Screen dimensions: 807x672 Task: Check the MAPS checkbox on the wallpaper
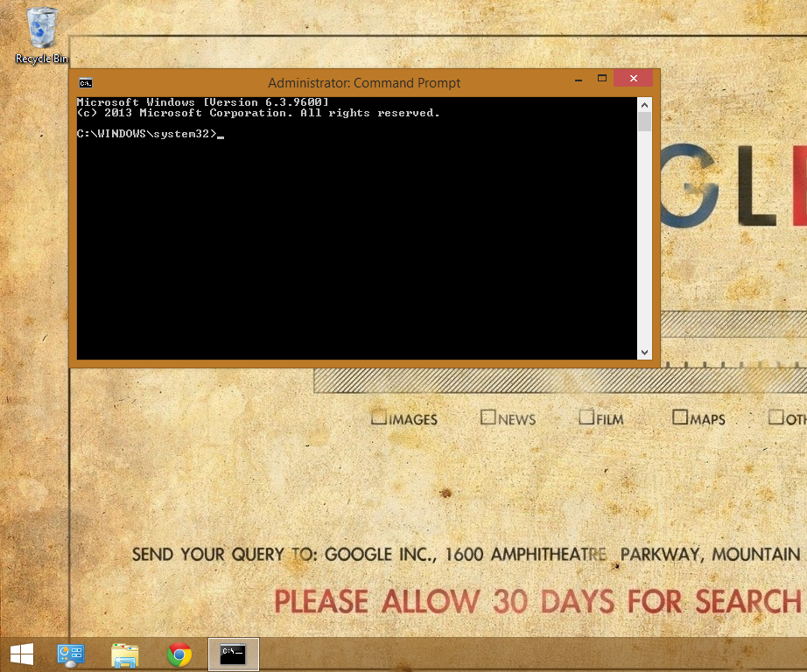click(x=680, y=417)
